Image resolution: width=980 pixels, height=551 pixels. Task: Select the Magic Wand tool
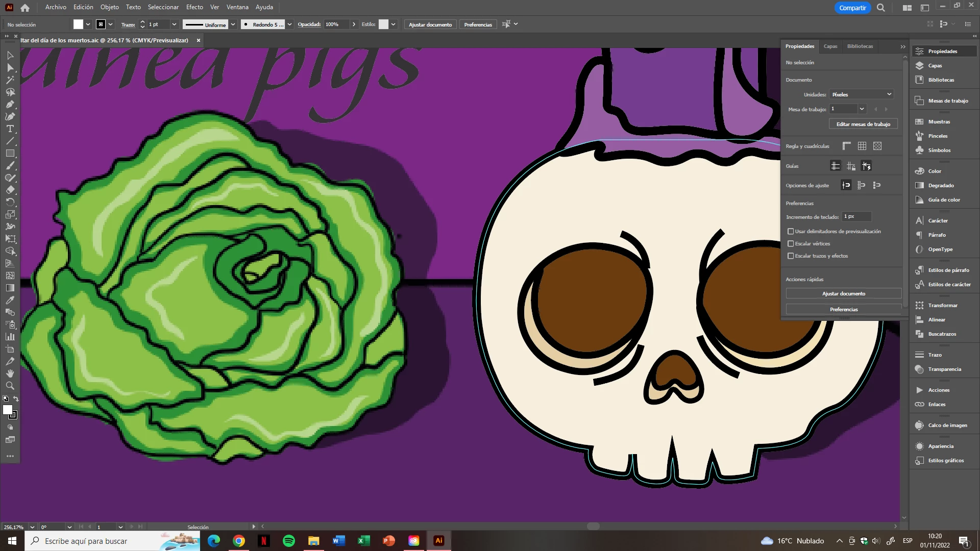pos(10,80)
